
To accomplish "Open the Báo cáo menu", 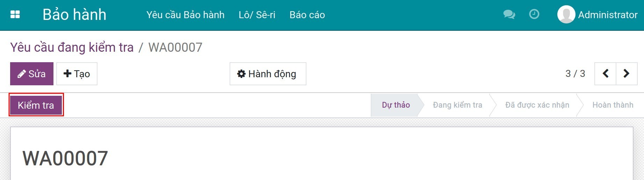I will [x=307, y=15].
